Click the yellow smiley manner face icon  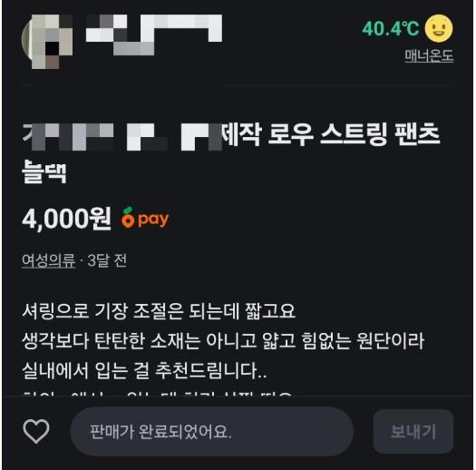click(x=439, y=28)
